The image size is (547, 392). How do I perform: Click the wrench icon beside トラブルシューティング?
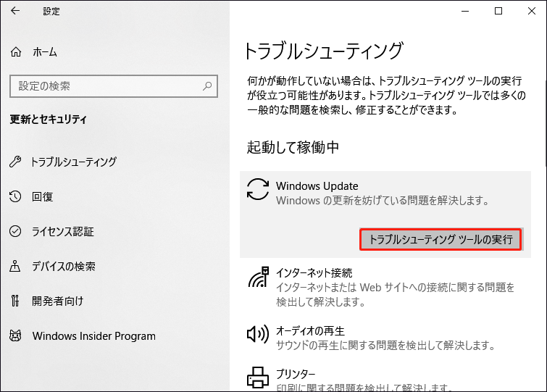pyautogui.click(x=16, y=162)
